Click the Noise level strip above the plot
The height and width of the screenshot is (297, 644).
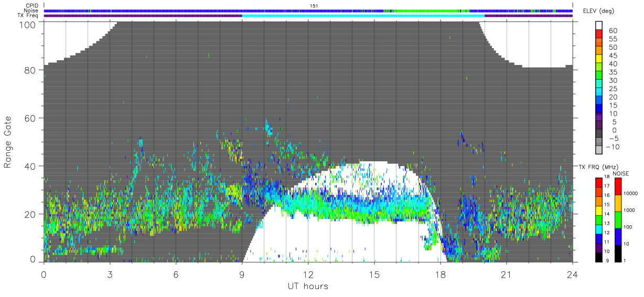[x=308, y=10]
